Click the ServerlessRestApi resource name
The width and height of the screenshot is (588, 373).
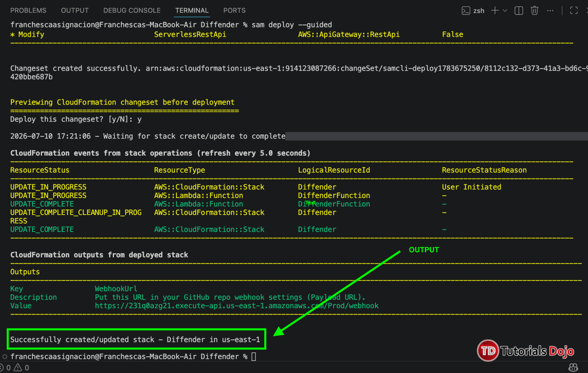pyautogui.click(x=190, y=34)
